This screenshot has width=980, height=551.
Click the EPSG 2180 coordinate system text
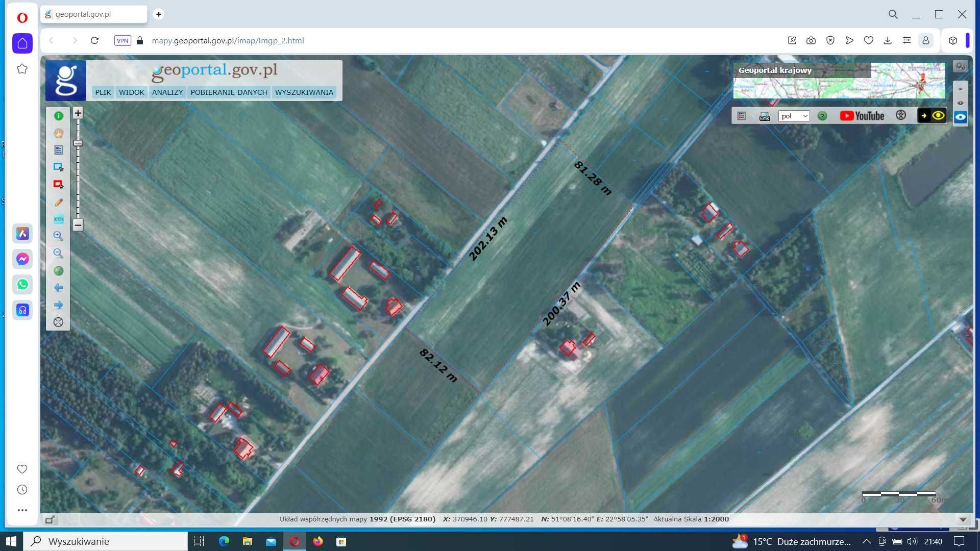(x=412, y=519)
